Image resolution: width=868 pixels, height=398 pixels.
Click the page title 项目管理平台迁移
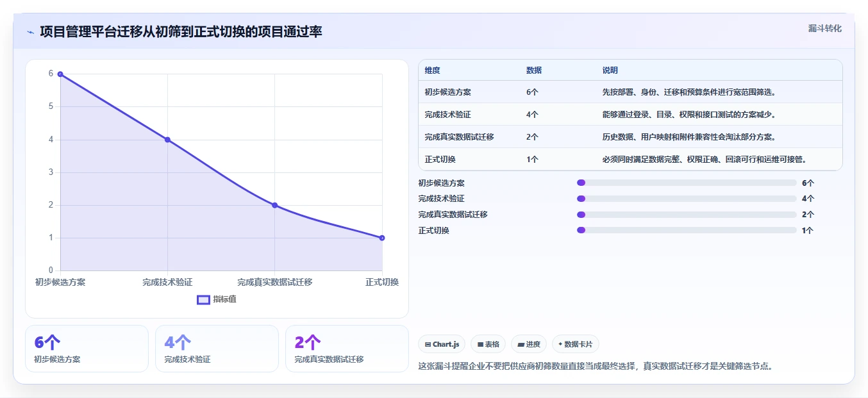(181, 31)
